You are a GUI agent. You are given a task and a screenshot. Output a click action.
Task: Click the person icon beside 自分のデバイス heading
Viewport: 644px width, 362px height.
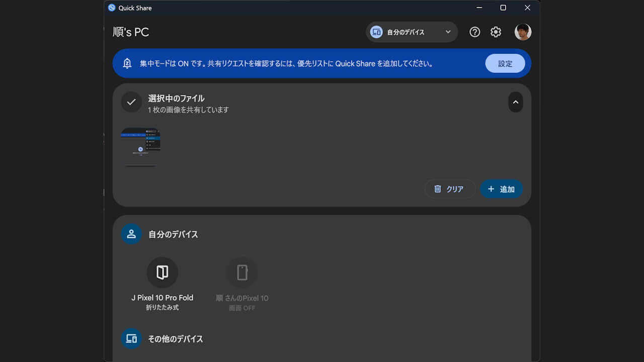[131, 234]
